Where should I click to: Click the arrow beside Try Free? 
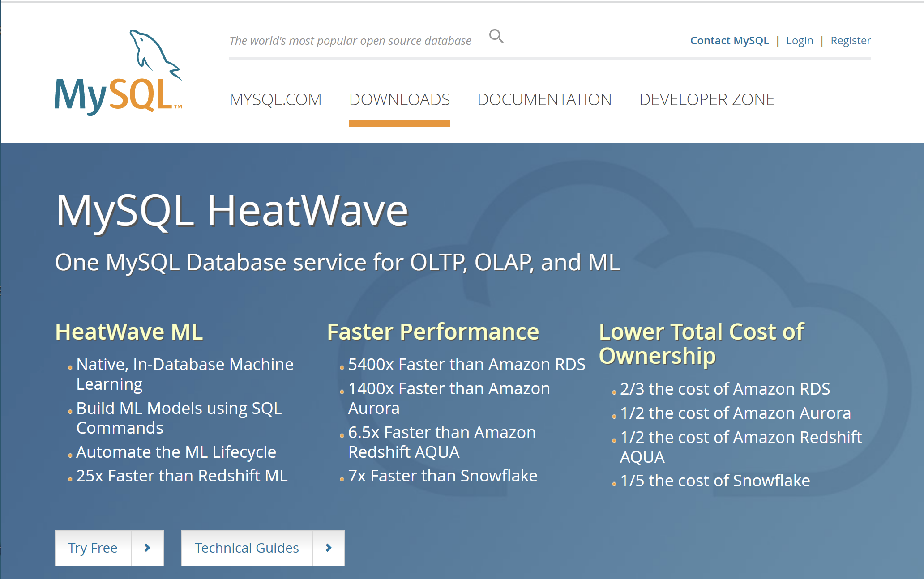coord(147,548)
